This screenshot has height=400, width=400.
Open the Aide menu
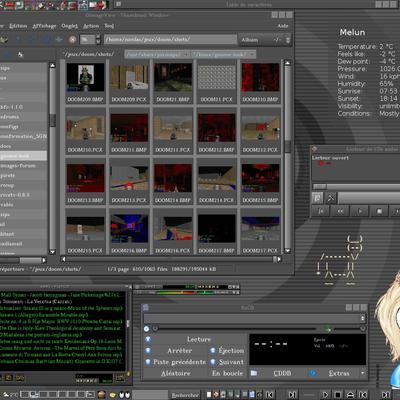[x=283, y=26]
